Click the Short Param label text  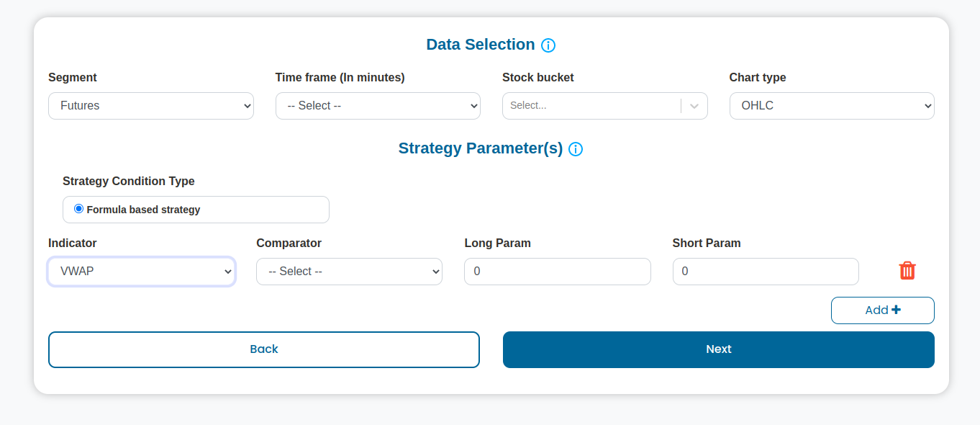tap(707, 243)
